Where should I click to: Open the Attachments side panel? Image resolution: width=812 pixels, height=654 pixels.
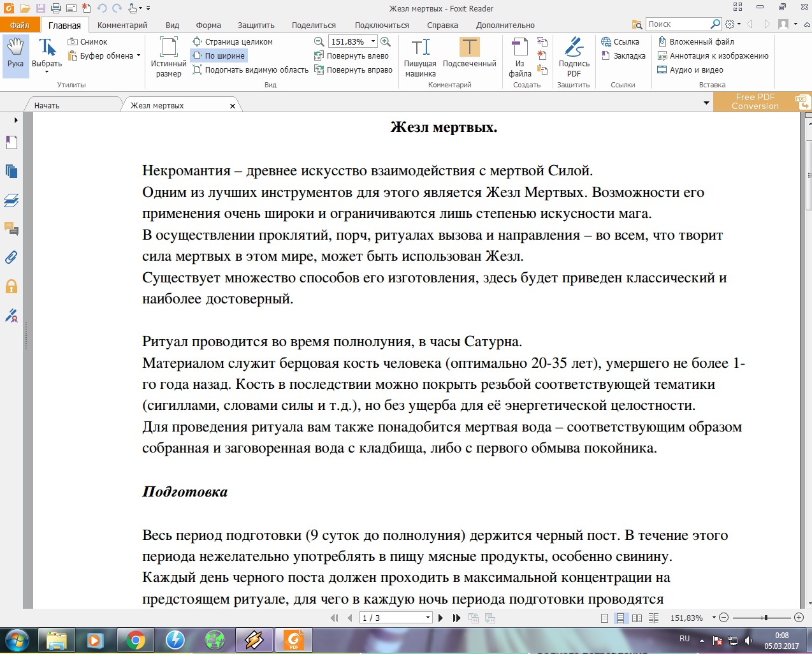click(11, 257)
